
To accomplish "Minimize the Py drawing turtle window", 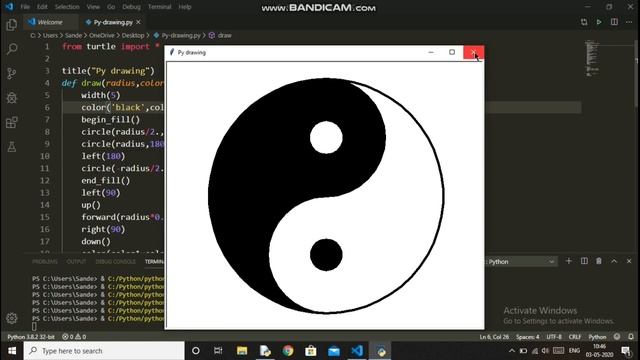I will click(x=431, y=52).
